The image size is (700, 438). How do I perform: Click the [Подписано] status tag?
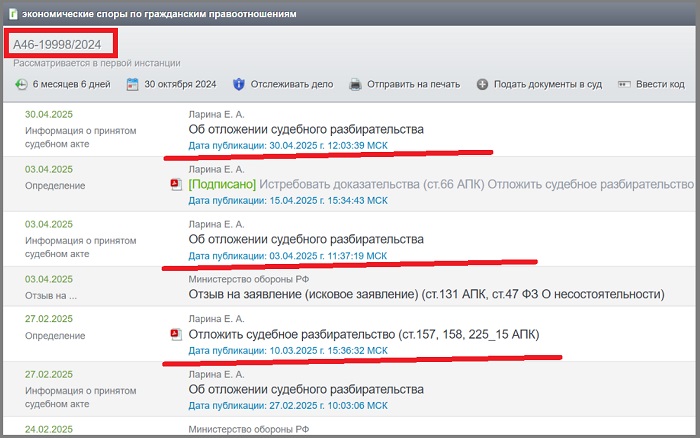tap(222, 184)
